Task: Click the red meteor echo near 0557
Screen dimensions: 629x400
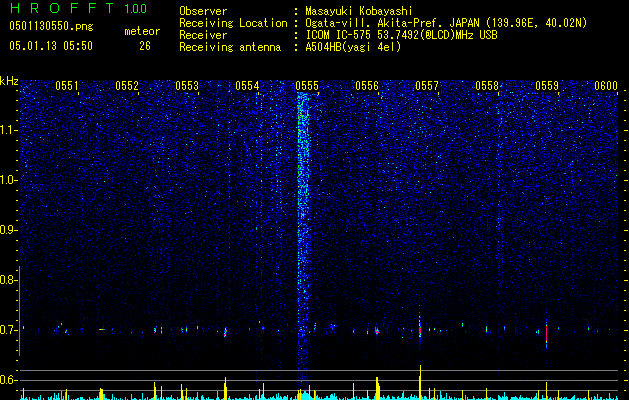Action: coord(420,331)
